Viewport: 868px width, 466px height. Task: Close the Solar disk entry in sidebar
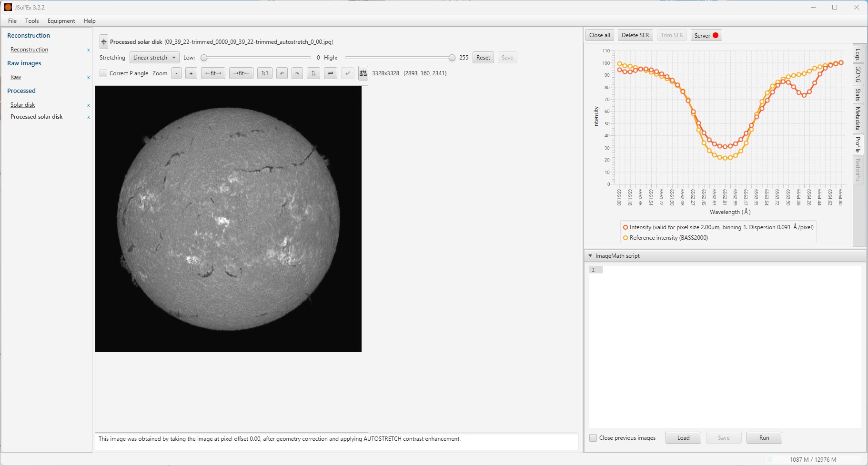(88, 105)
